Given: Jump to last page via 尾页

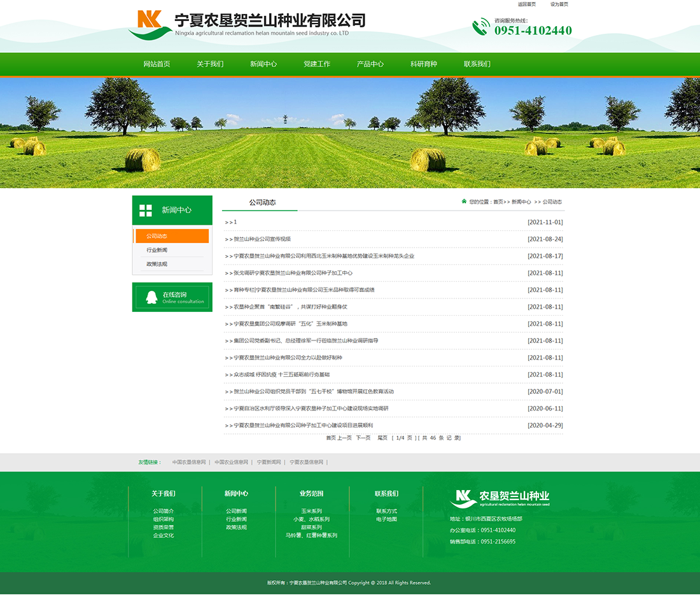Looking at the screenshot, I should 382,438.
